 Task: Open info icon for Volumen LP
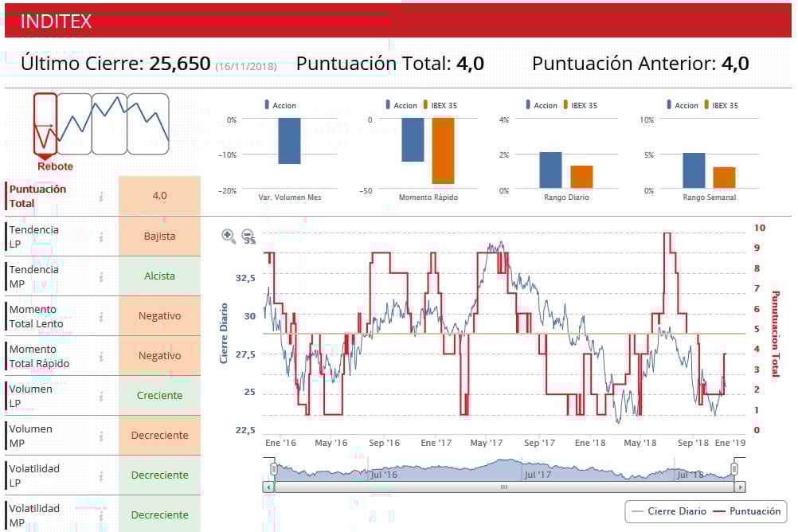(101, 396)
